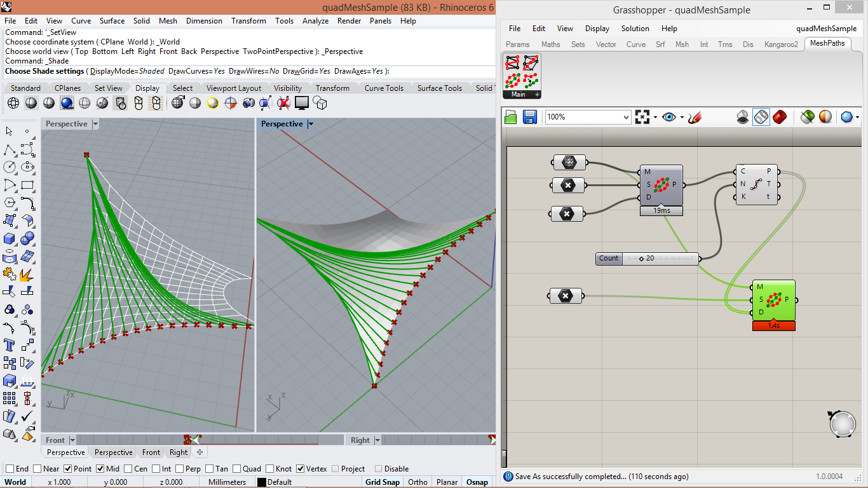Image resolution: width=868 pixels, height=488 pixels.
Task: Toggle the Disable osnap checkbox
Action: click(379, 469)
